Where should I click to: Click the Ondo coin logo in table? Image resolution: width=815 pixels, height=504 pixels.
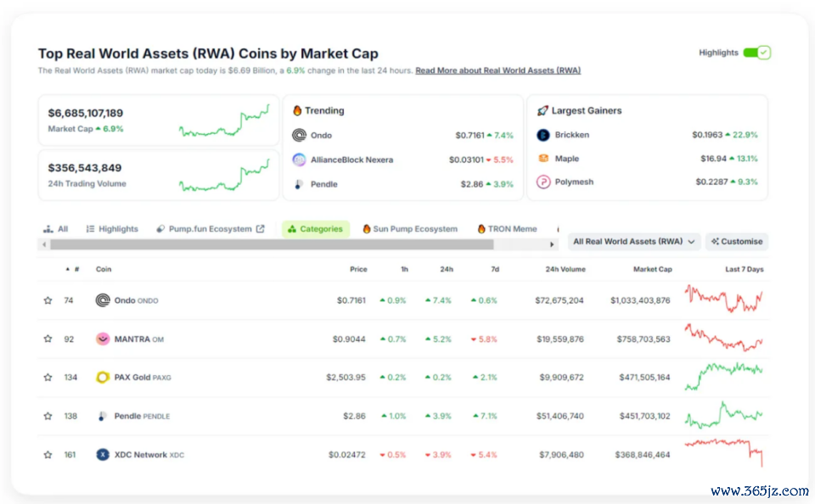(x=103, y=300)
